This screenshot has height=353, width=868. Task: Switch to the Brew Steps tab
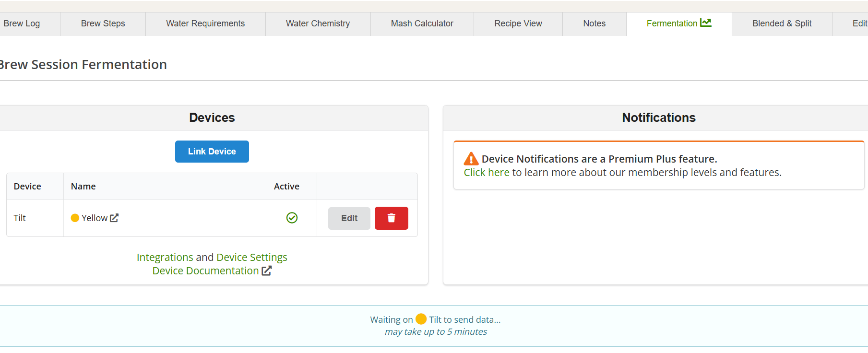coord(103,24)
